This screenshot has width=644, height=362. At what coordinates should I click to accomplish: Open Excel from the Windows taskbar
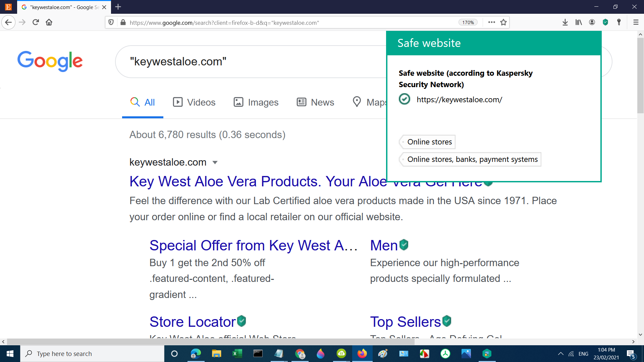tap(237, 354)
